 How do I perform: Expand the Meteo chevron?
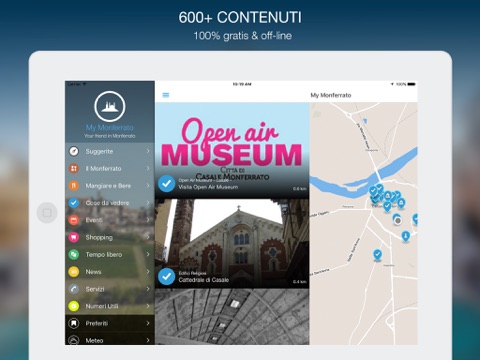[148, 340]
